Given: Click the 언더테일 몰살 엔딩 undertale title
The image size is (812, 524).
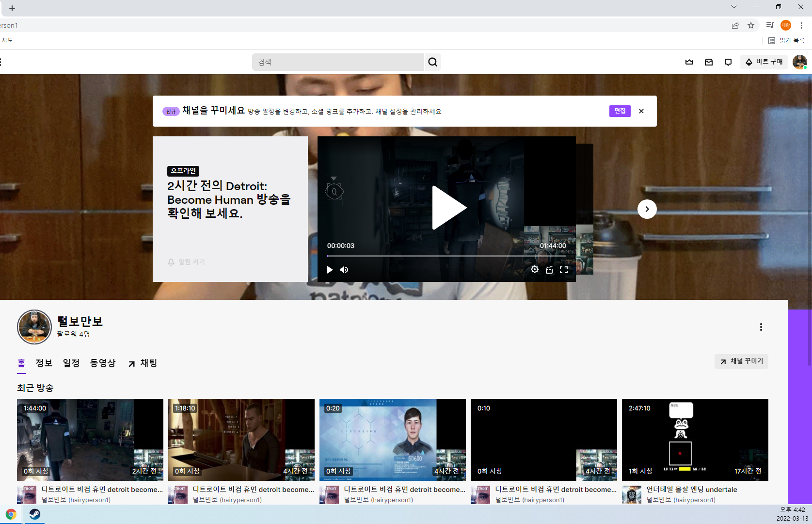Looking at the screenshot, I should click(x=692, y=490).
